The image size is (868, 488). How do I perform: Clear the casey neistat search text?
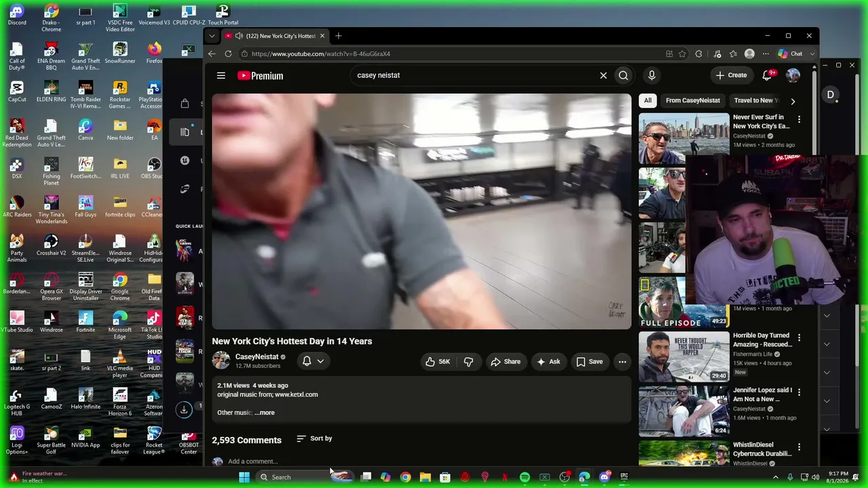point(603,75)
